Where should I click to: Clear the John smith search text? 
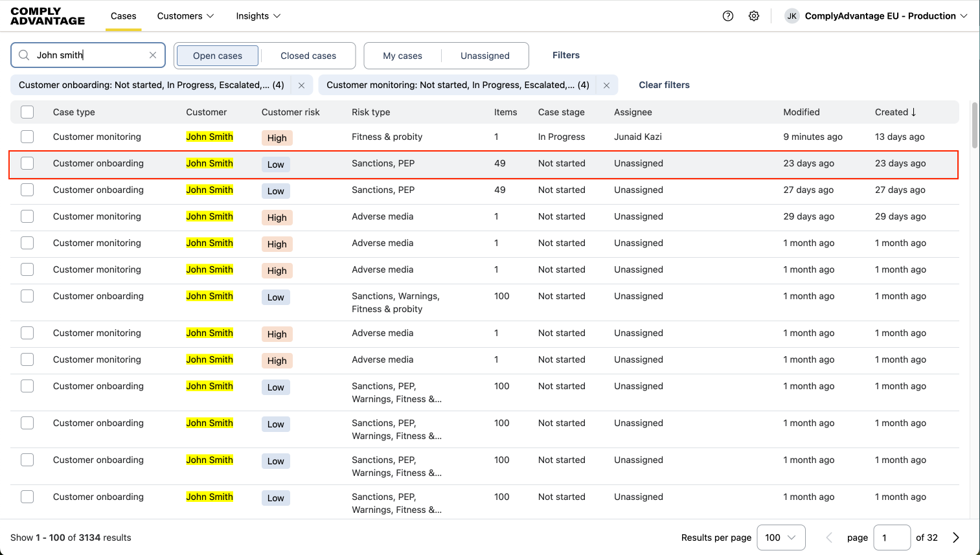tap(153, 55)
